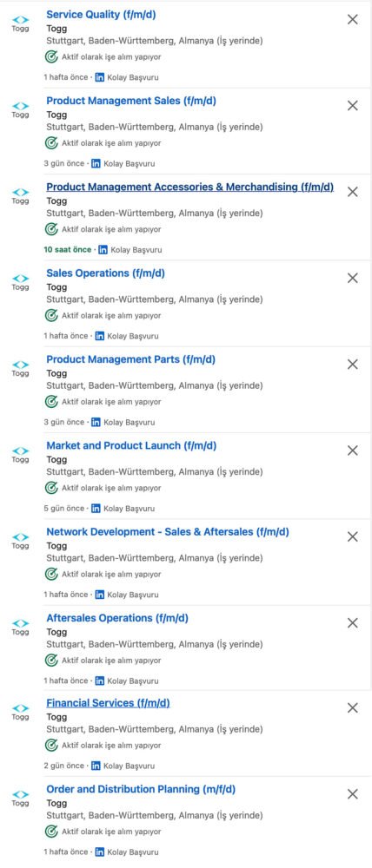The width and height of the screenshot is (372, 868).
Task: Open Network Development - Sales & Aftersales job
Action: click(x=168, y=532)
